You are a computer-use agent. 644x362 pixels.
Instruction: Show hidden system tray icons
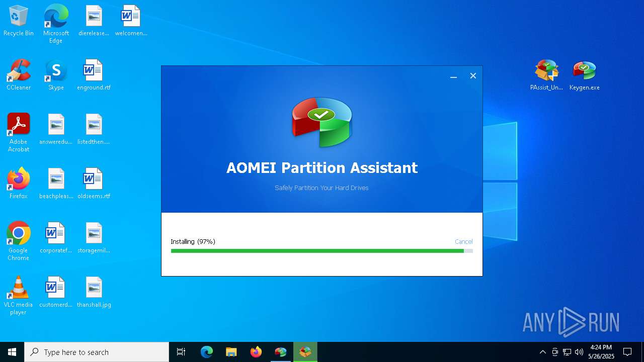pyautogui.click(x=542, y=352)
